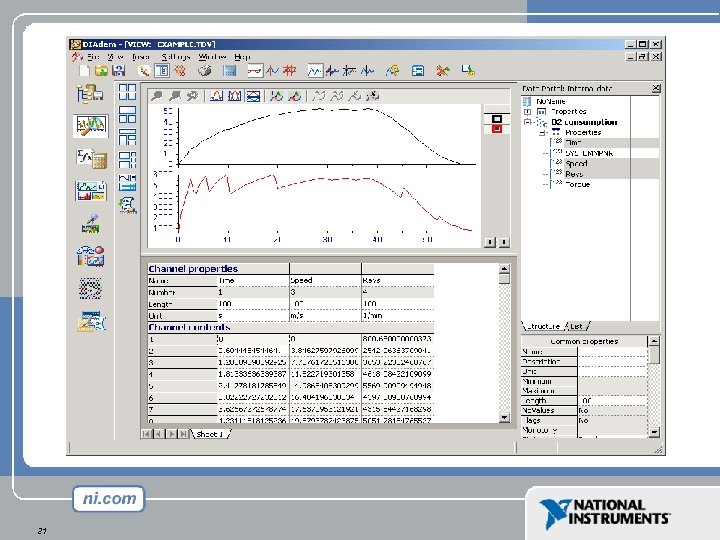Open the DIAdem NAVIGATOR panel icon
This screenshot has width=720, height=540.
pos(90,93)
